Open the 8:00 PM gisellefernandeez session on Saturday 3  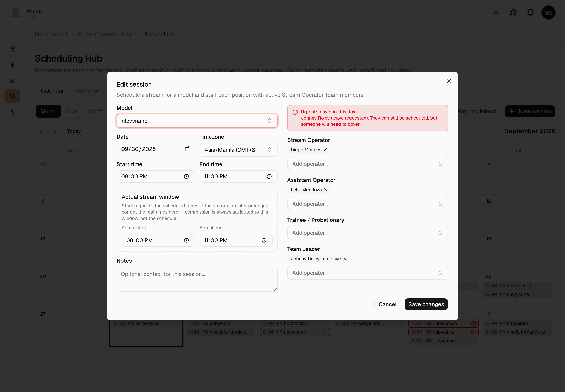coord(518,332)
